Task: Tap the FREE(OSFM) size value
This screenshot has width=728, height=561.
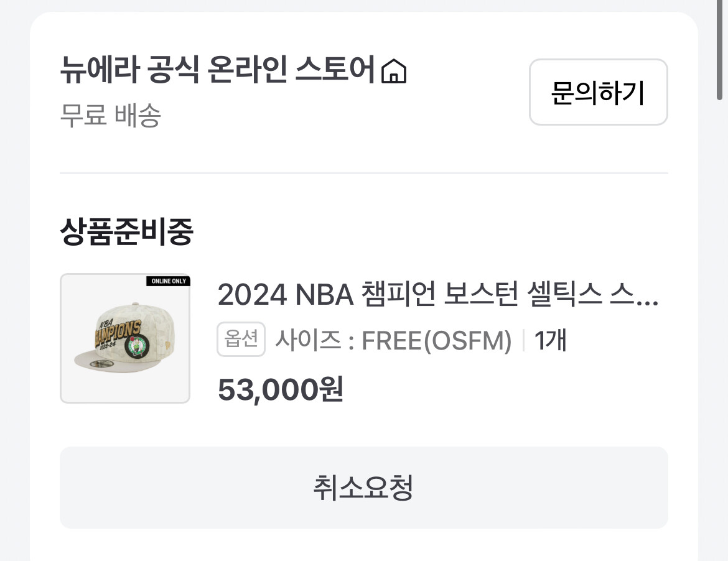Action: (x=437, y=341)
